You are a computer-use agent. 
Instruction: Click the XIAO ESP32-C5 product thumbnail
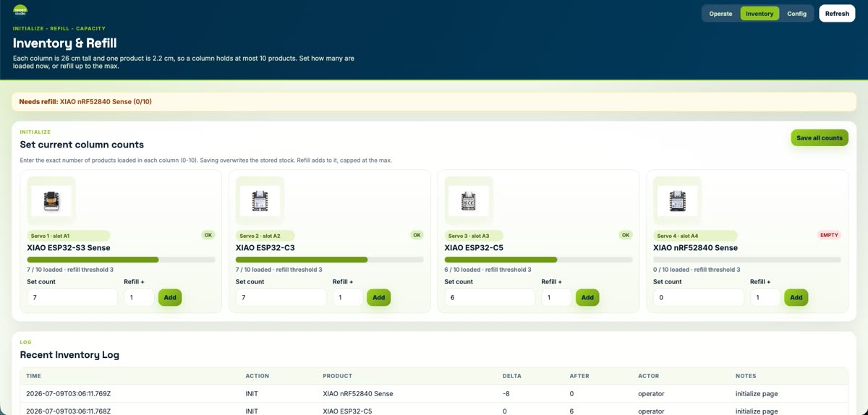tap(469, 200)
